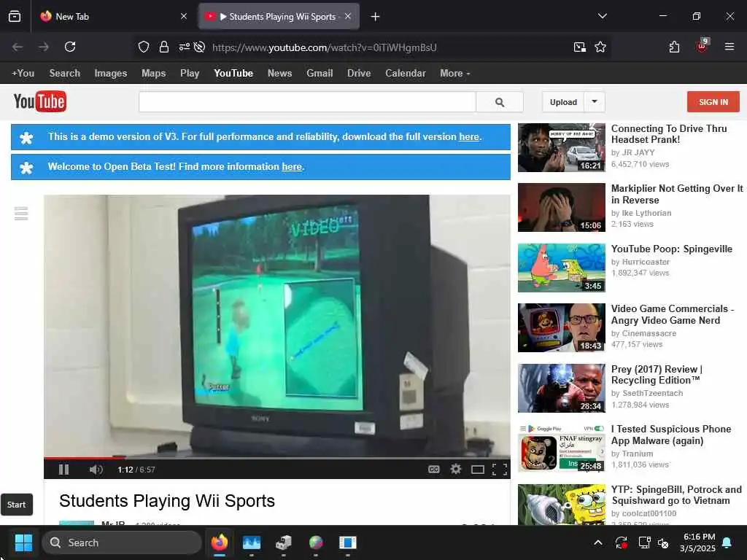This screenshot has width=747, height=560.
Task: Toggle closed captions CC button
Action: [x=433, y=470]
